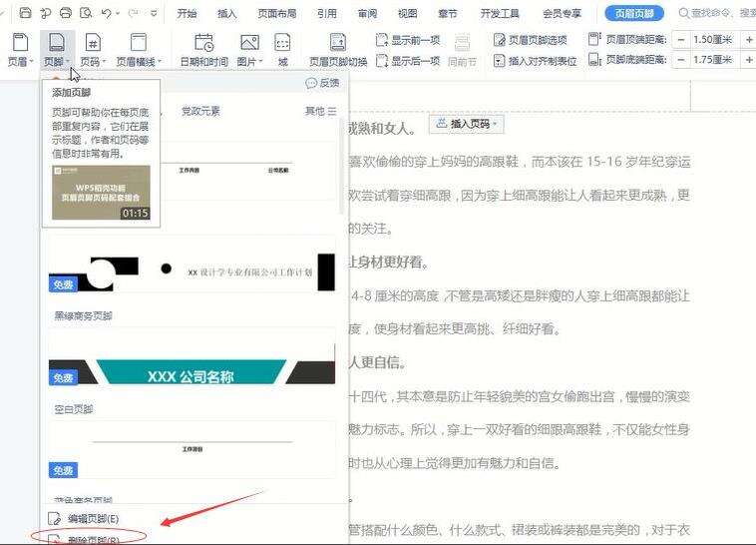
Task: Click the 页码 (page number) icon
Action: (92, 43)
